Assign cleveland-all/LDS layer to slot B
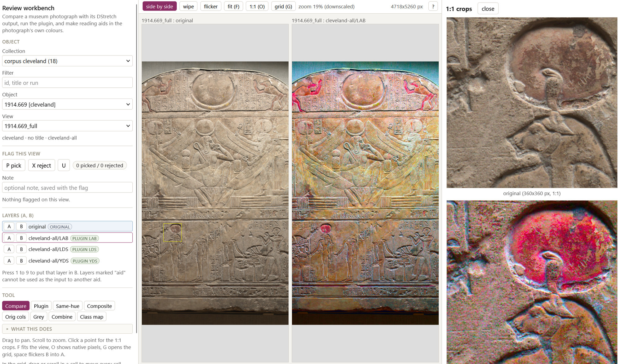 21,249
